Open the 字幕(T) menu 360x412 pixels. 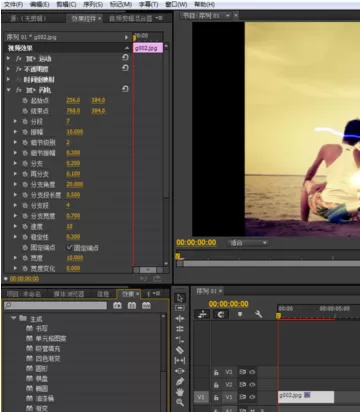[x=148, y=5]
